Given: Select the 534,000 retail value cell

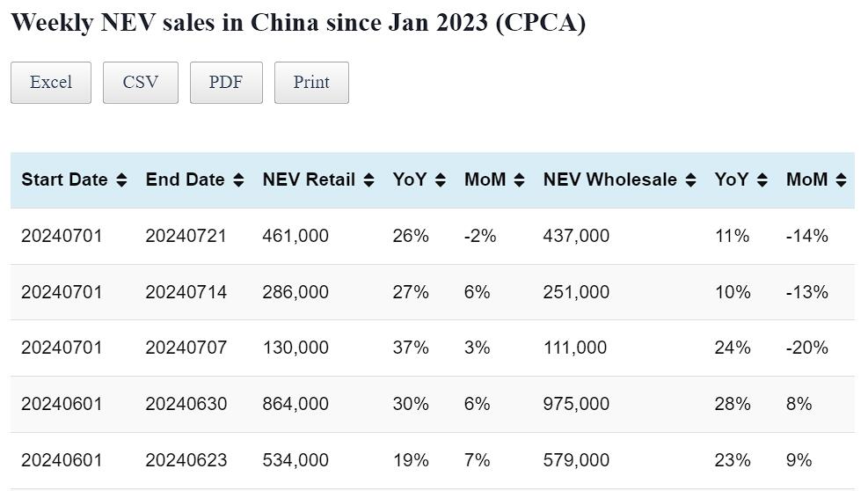Looking at the screenshot, I should pos(295,460).
